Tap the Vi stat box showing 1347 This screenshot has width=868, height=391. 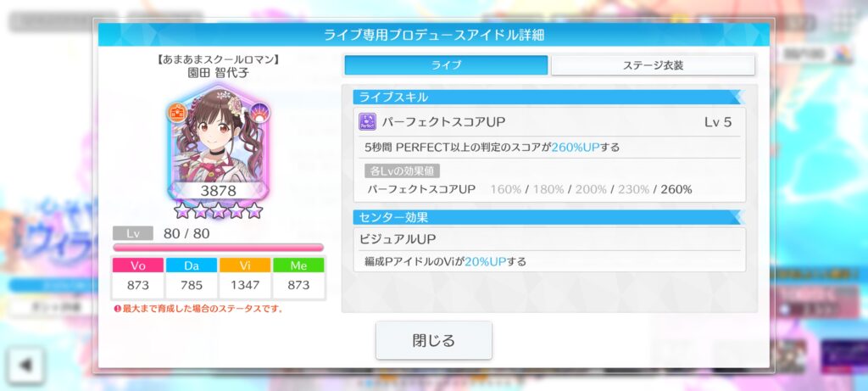(x=245, y=278)
